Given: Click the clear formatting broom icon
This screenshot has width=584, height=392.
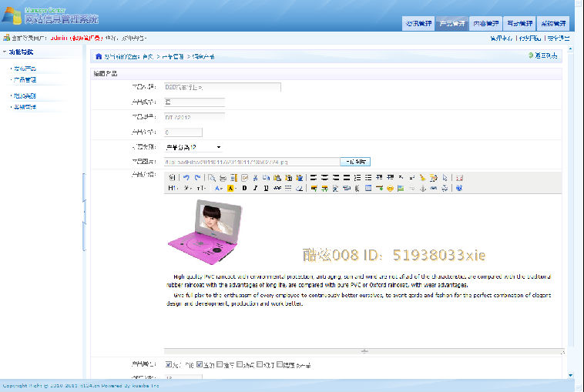Looking at the screenshot, I should [422, 178].
